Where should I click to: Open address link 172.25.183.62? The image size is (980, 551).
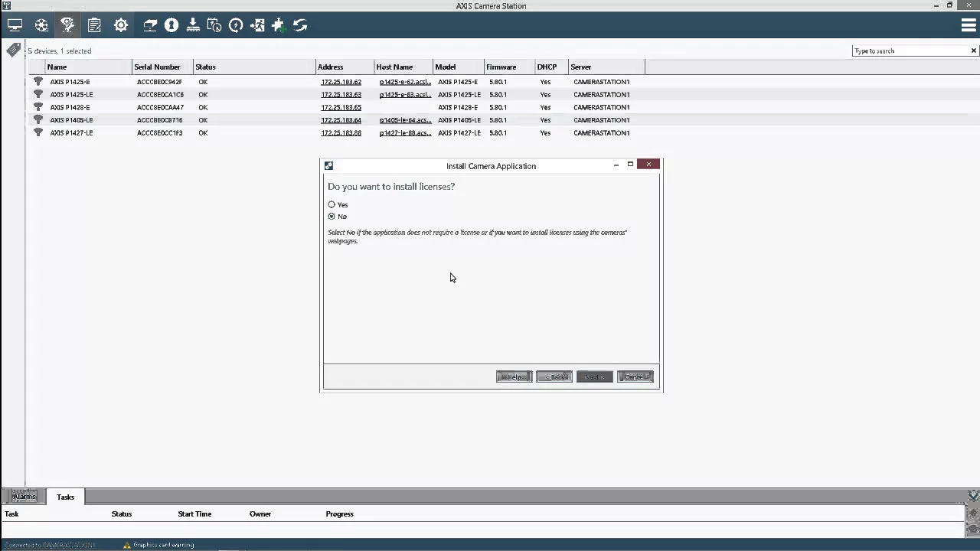[x=341, y=82]
